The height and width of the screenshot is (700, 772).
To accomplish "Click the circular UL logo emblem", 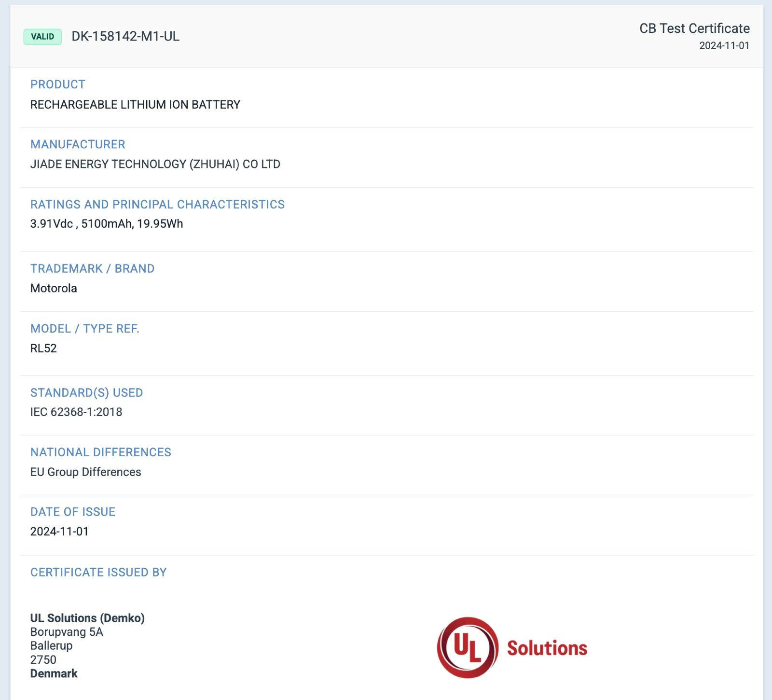I will pyautogui.click(x=467, y=647).
